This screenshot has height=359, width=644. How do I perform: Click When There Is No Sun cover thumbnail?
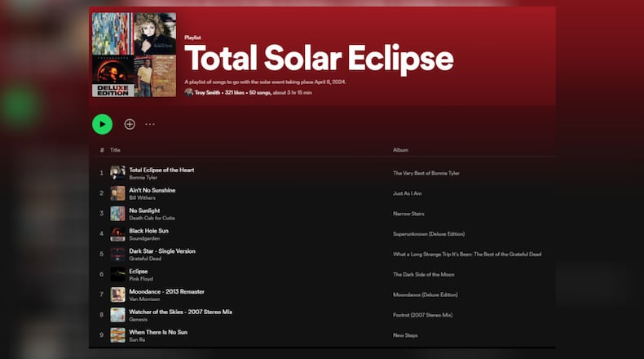click(x=117, y=335)
